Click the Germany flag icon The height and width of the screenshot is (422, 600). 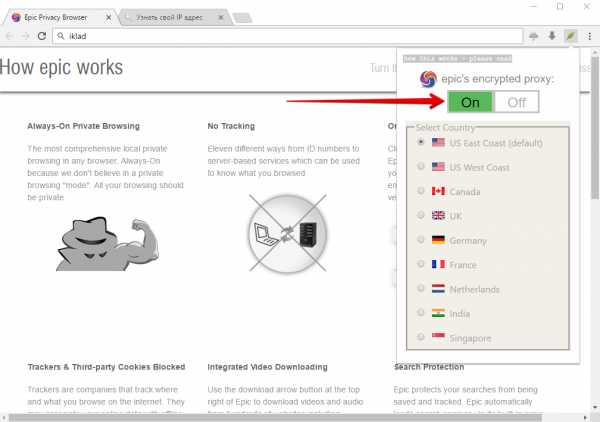[438, 240]
